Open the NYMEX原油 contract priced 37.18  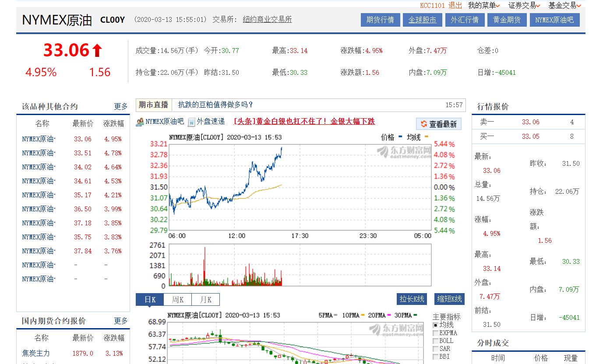tap(39, 223)
